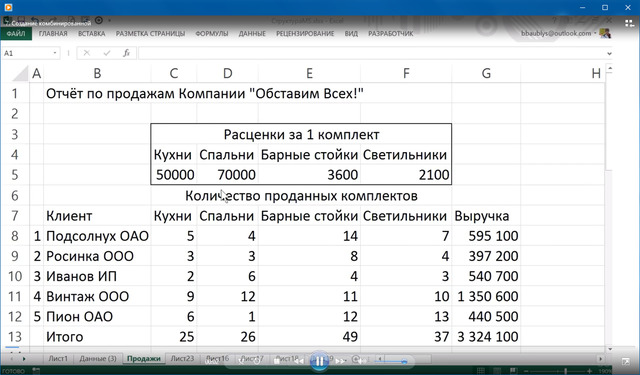Switch to sheet tab Лист1
This screenshot has height=375, width=640.
pyautogui.click(x=58, y=359)
